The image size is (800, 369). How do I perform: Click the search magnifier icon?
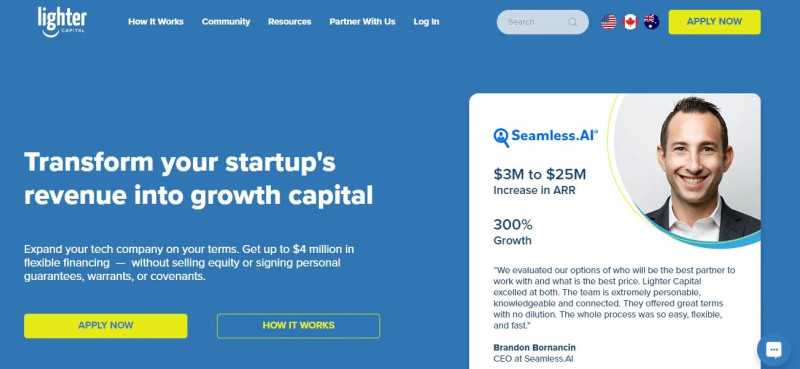click(x=572, y=22)
